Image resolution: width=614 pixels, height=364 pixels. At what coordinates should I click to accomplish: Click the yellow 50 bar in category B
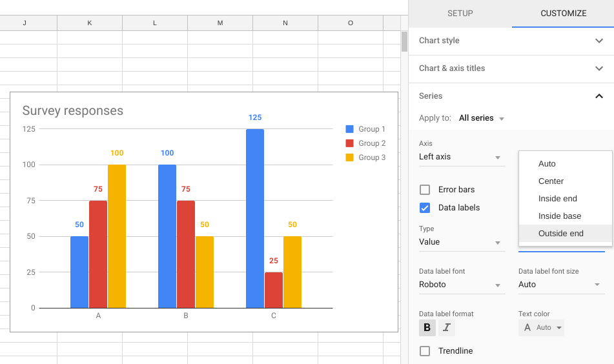tap(205, 272)
